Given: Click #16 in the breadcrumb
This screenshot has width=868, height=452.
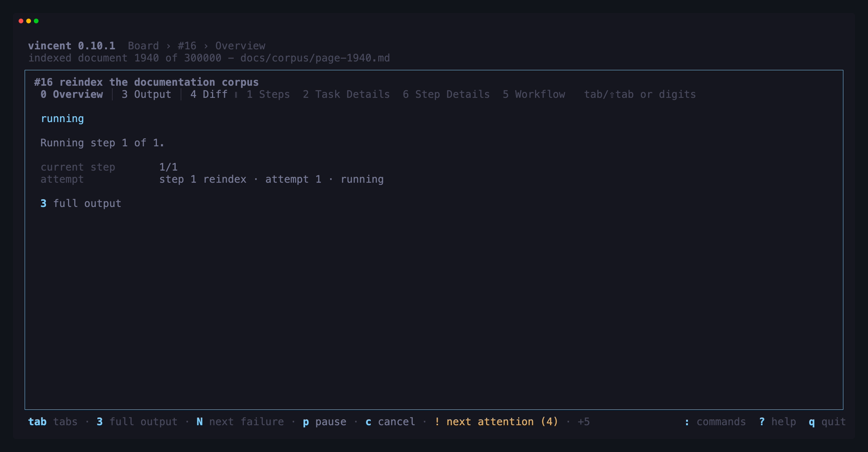Looking at the screenshot, I should [x=187, y=46].
